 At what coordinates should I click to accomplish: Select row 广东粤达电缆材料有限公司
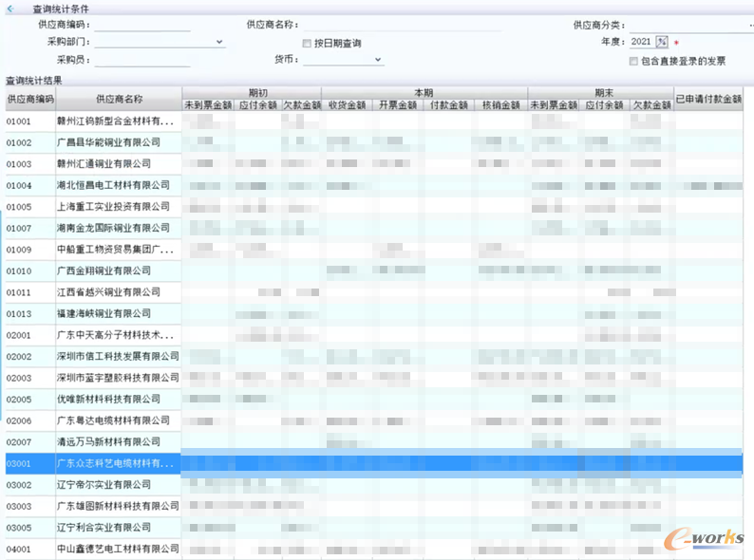tap(374, 420)
